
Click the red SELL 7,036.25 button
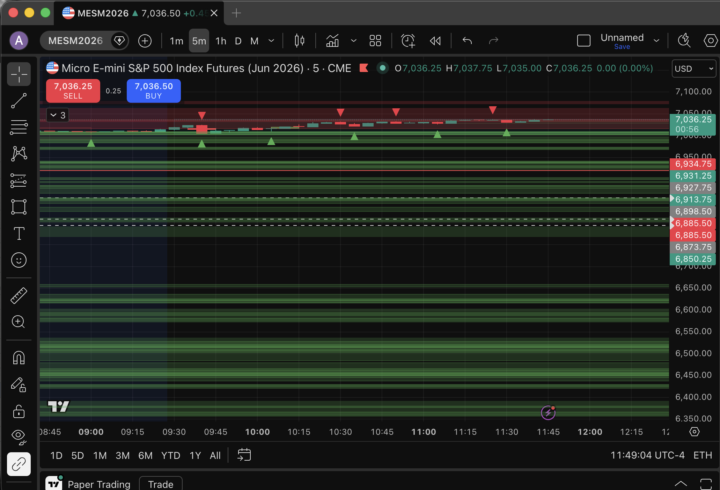tap(73, 90)
